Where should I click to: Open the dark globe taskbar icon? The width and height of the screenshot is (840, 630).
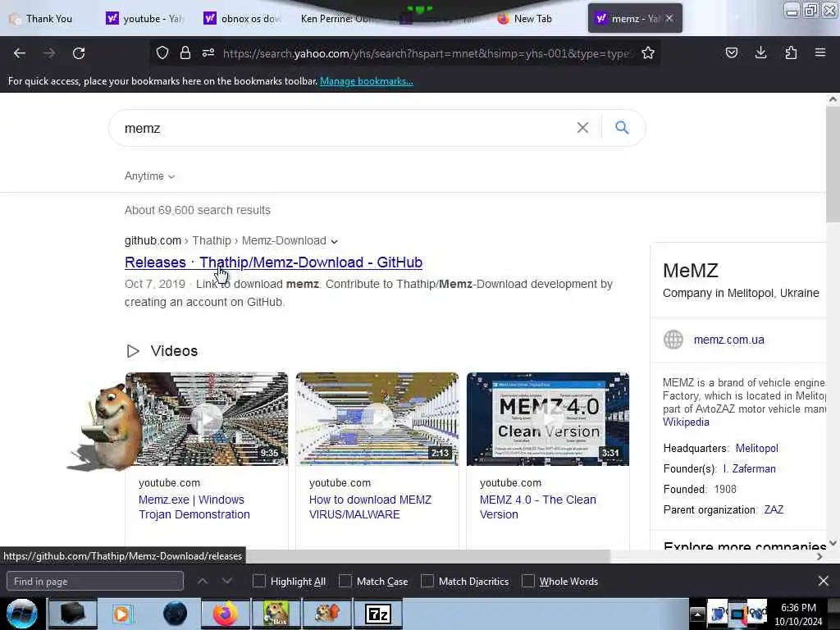pos(176,614)
